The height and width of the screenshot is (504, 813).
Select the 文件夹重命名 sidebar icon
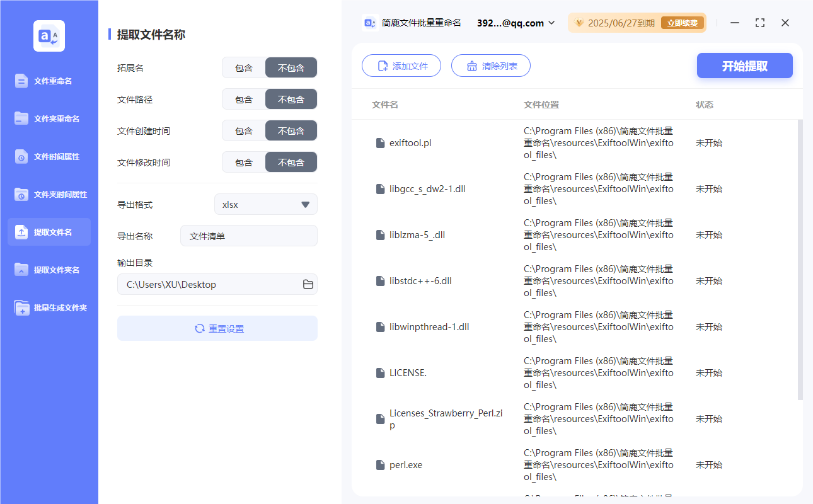click(49, 118)
